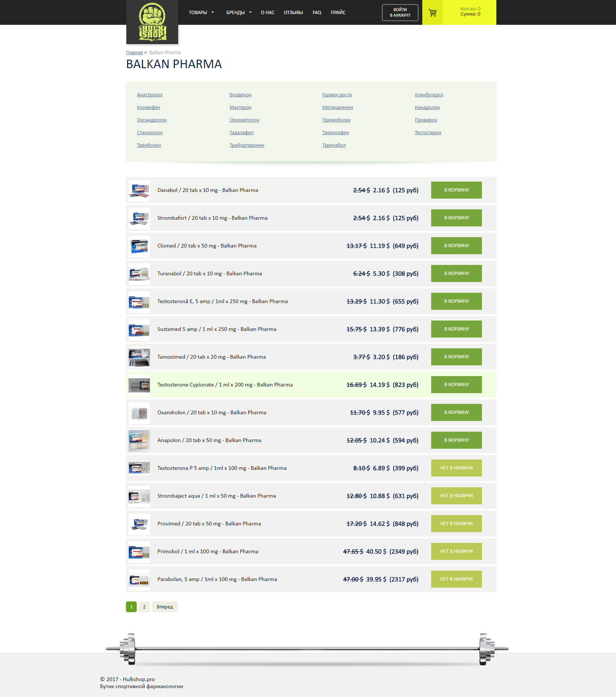
Task: Open the Кленбутерол category link
Action: click(429, 95)
